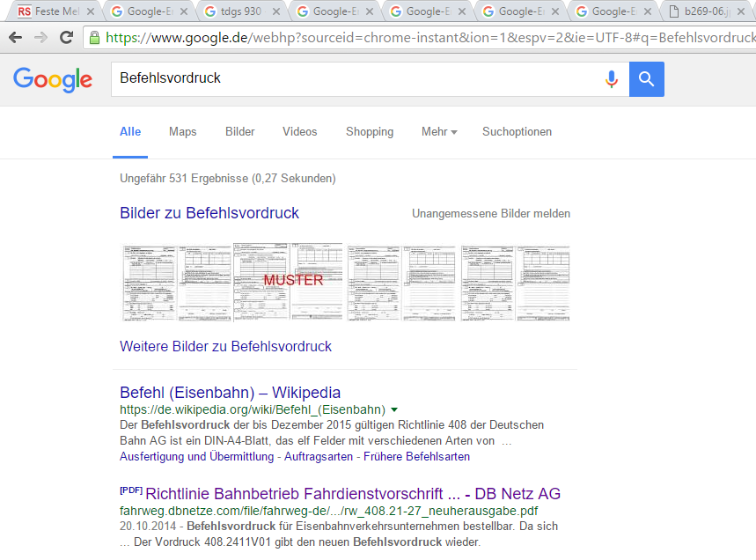Switch to the b269-06 tab
The height and width of the screenshot is (560, 756).
point(705,11)
